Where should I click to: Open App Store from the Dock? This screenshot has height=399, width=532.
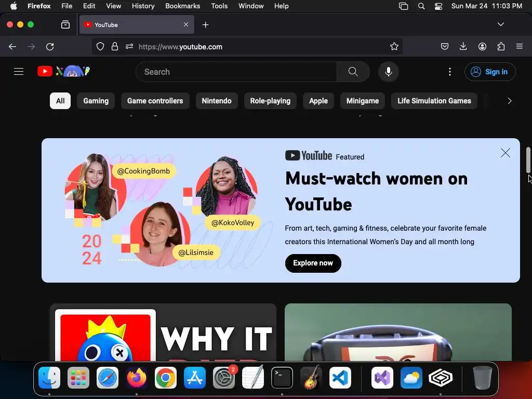click(195, 378)
